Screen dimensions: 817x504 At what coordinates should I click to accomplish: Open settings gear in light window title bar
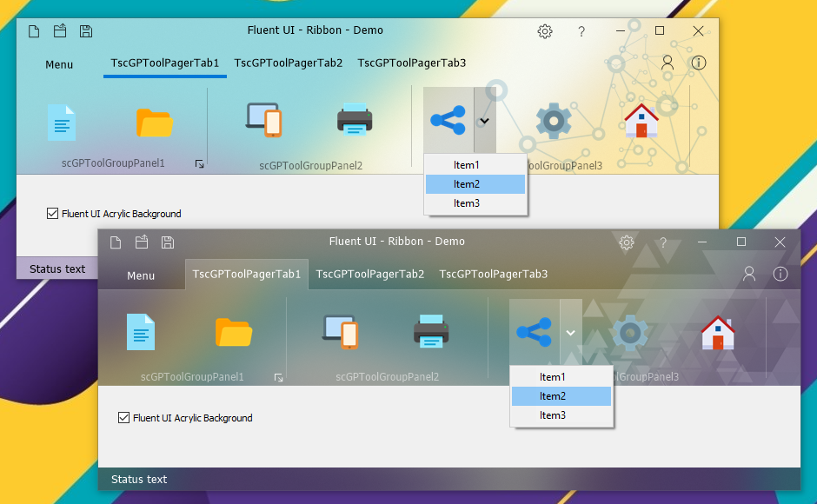pyautogui.click(x=544, y=31)
